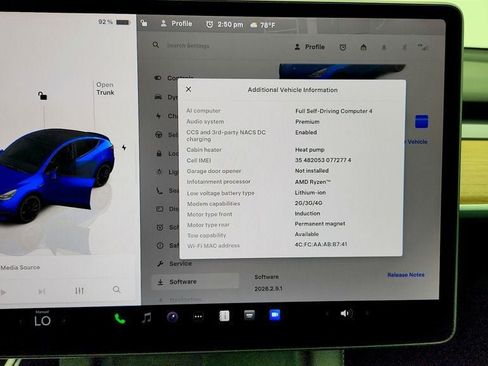Tap the Heat pump value
488x366 pixels.
[310, 150]
